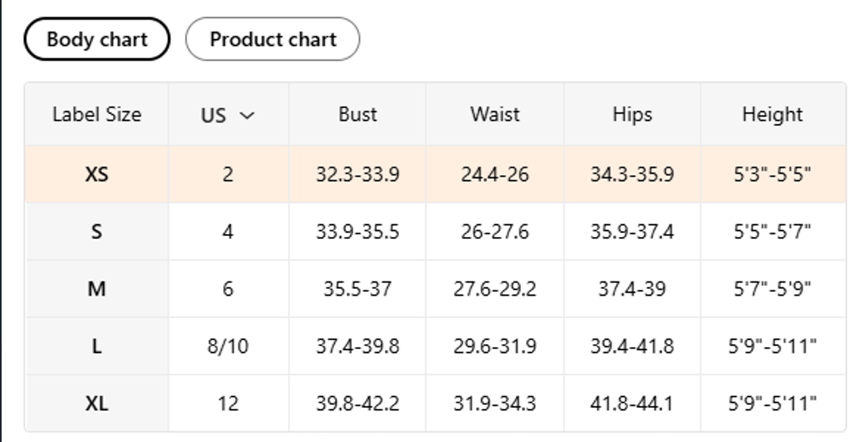The width and height of the screenshot is (868, 442).
Task: Select the M label size cell
Action: click(97, 289)
